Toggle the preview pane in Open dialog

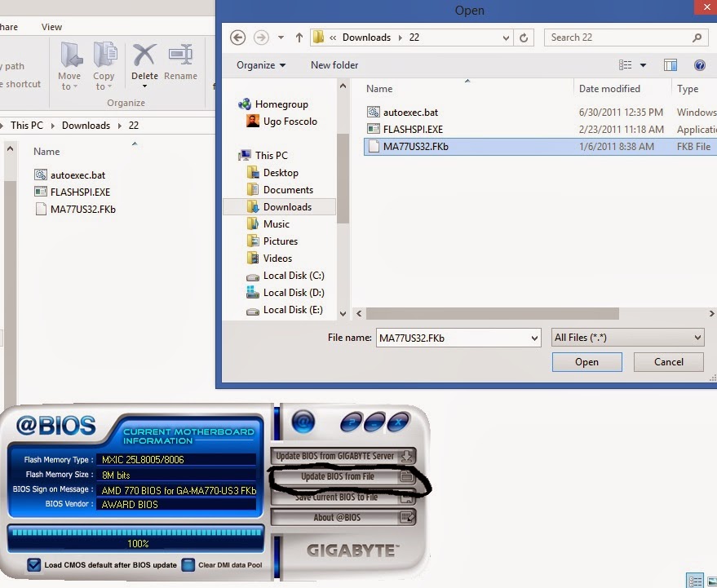(x=671, y=65)
